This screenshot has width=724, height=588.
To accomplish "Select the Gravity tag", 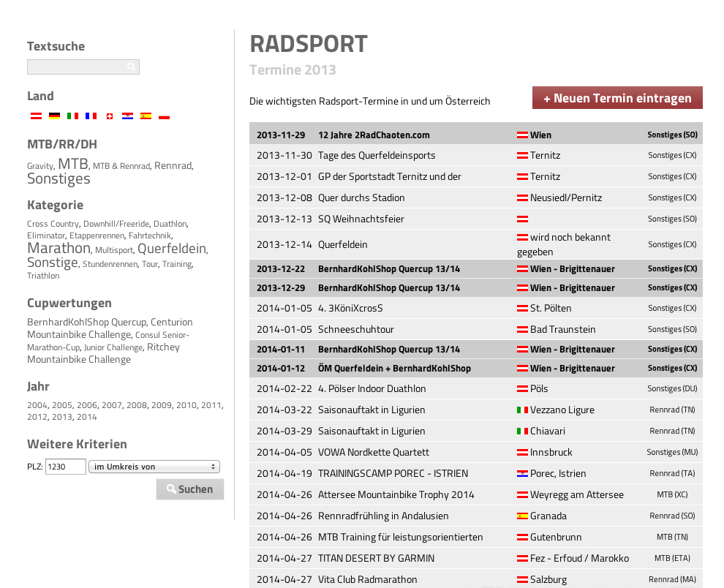I will (x=40, y=166).
